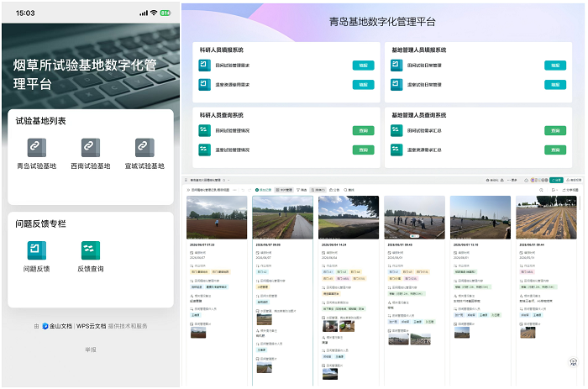Open the card photo dated 2026/06/07 07:33
Screen dimensions: 588x389
pyautogui.click(x=217, y=218)
